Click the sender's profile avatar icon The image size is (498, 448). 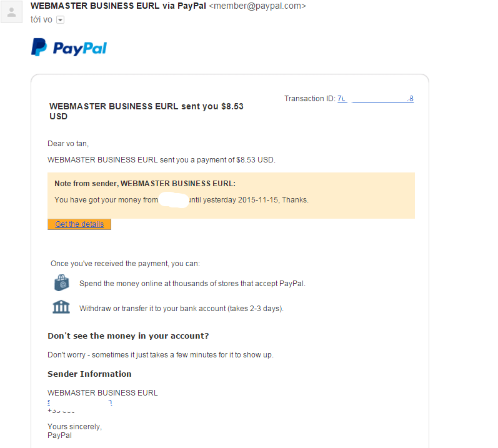tap(11, 12)
